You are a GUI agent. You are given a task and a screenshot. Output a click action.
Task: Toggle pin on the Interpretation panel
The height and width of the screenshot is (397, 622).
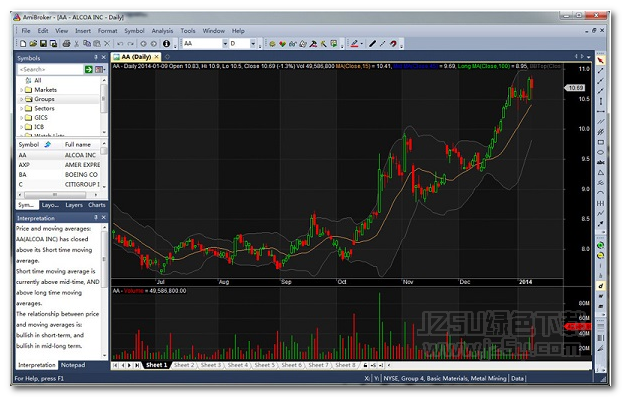pyautogui.click(x=96, y=218)
